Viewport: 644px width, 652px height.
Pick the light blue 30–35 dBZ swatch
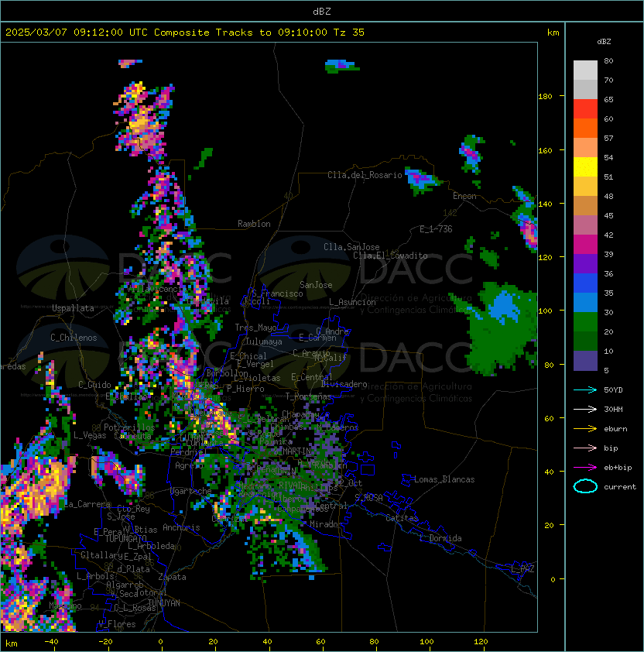(585, 302)
